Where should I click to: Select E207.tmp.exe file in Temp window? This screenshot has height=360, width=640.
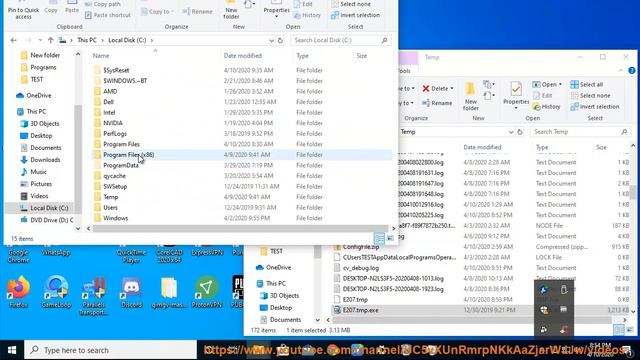[x=481, y=310]
